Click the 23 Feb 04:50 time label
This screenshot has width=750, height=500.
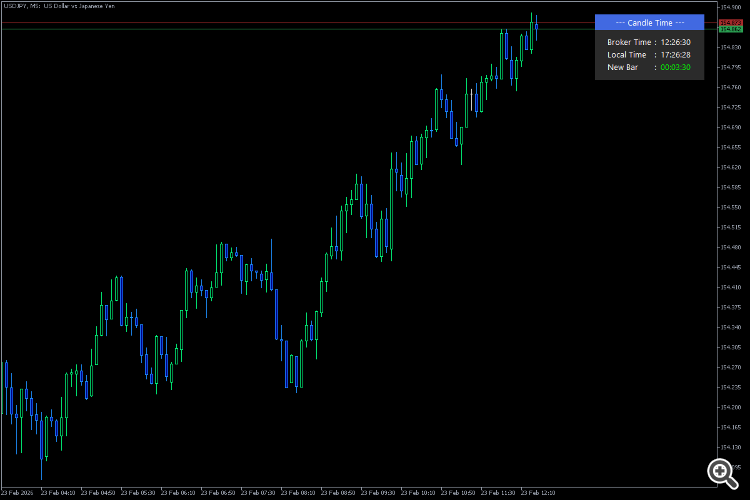(98, 492)
